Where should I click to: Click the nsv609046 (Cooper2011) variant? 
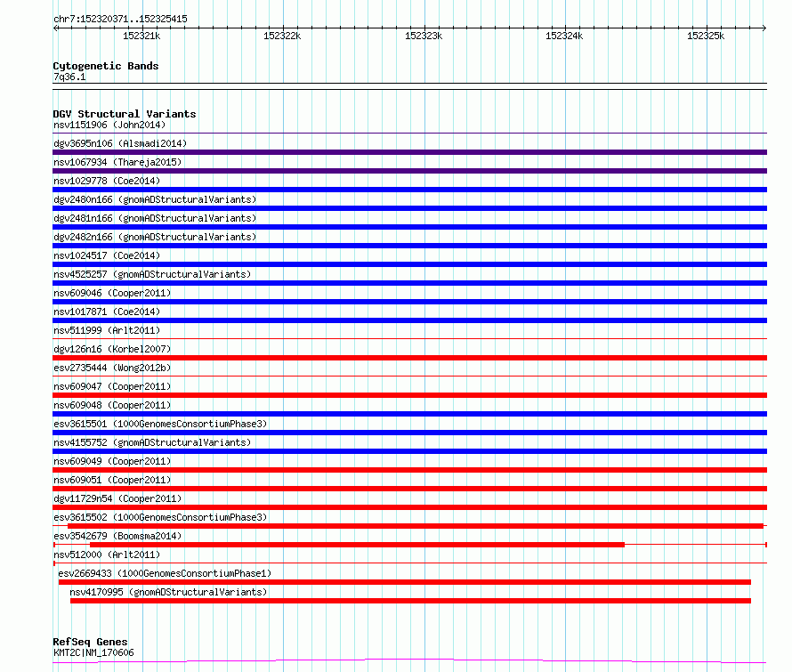(x=112, y=293)
